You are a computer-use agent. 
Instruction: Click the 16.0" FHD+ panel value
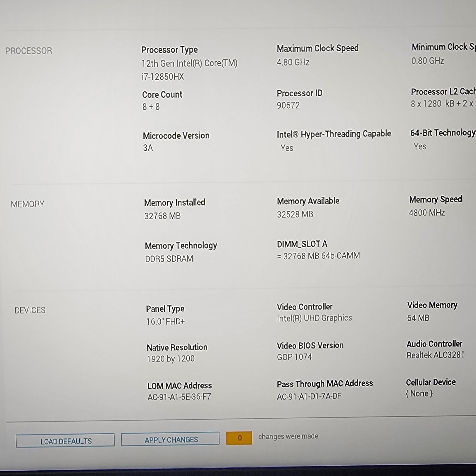165,321
